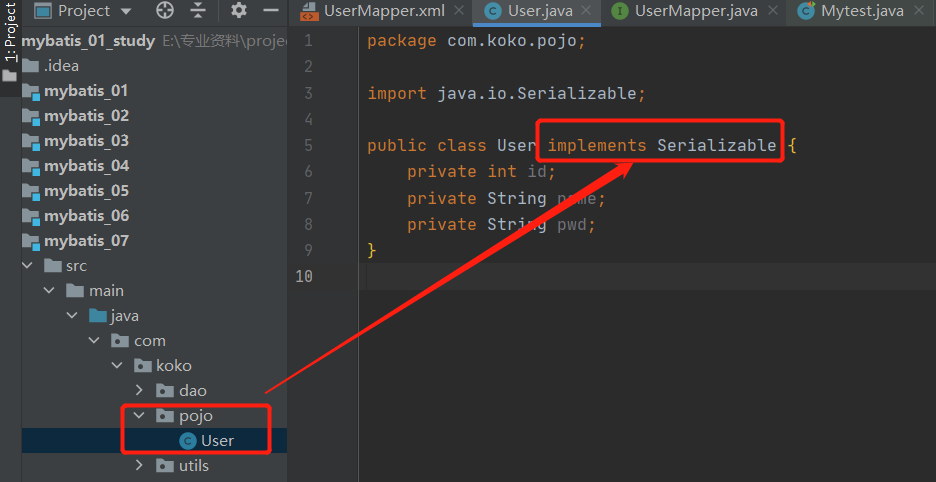Screen dimensions: 936x482
Task: Collapse the java source folder
Action: pos(72,315)
